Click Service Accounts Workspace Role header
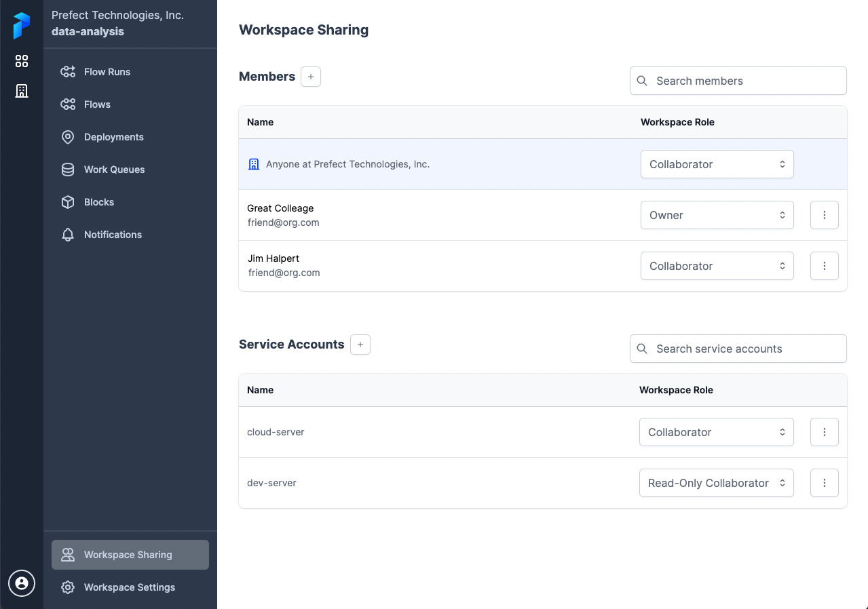This screenshot has height=609, width=868. pyautogui.click(x=676, y=390)
